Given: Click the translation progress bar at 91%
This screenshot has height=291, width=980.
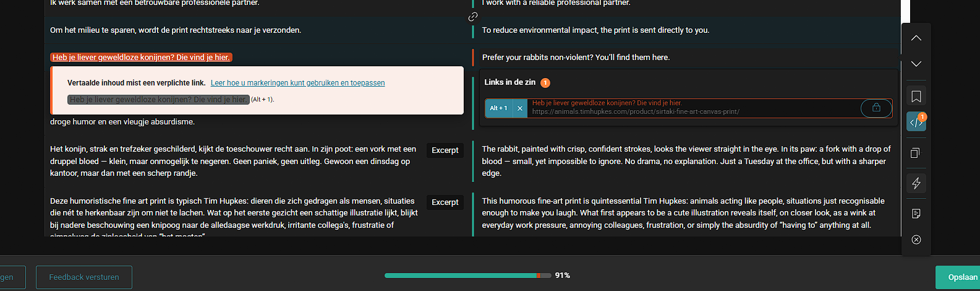Looking at the screenshot, I should click(x=467, y=276).
